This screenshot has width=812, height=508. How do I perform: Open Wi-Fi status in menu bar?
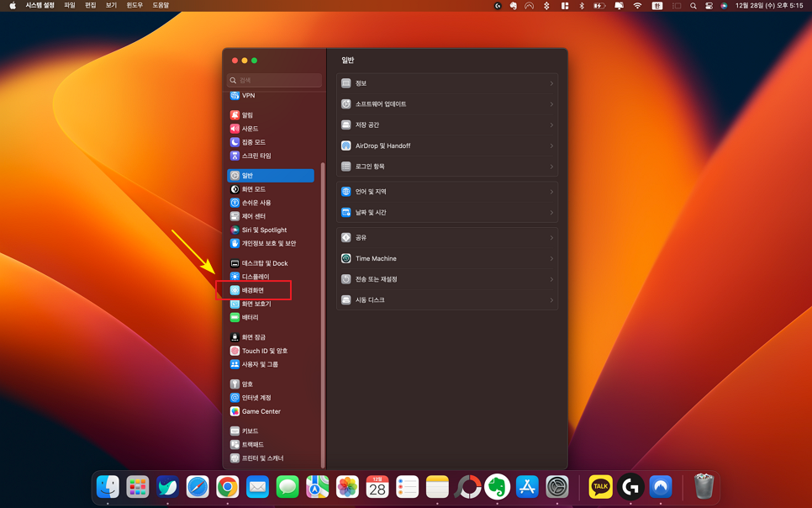coord(637,6)
